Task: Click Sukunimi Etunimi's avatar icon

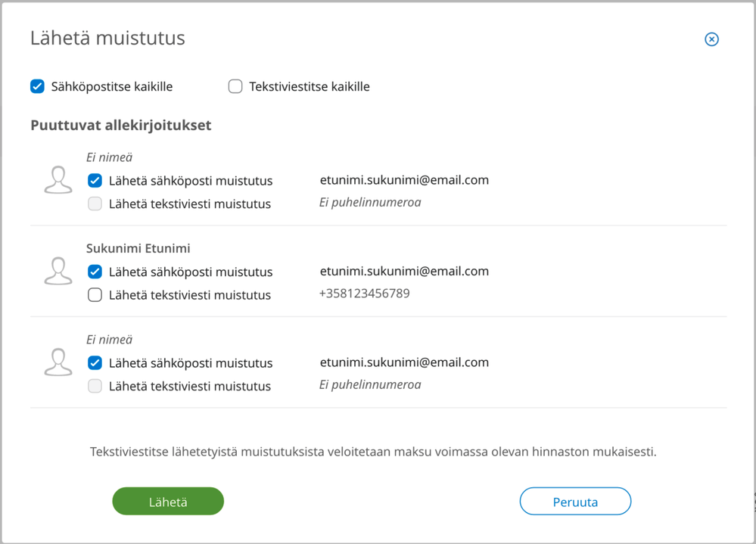Action: tap(58, 271)
